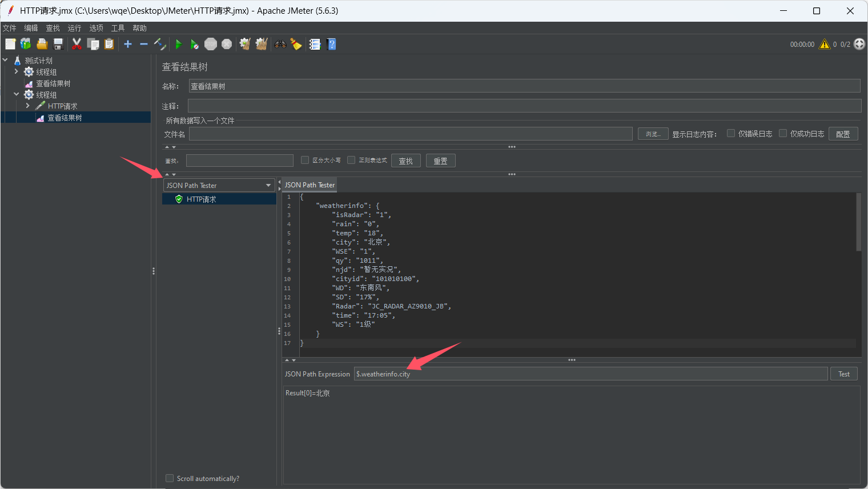Click the warning triangle log icon
The height and width of the screenshot is (489, 868).
point(825,44)
